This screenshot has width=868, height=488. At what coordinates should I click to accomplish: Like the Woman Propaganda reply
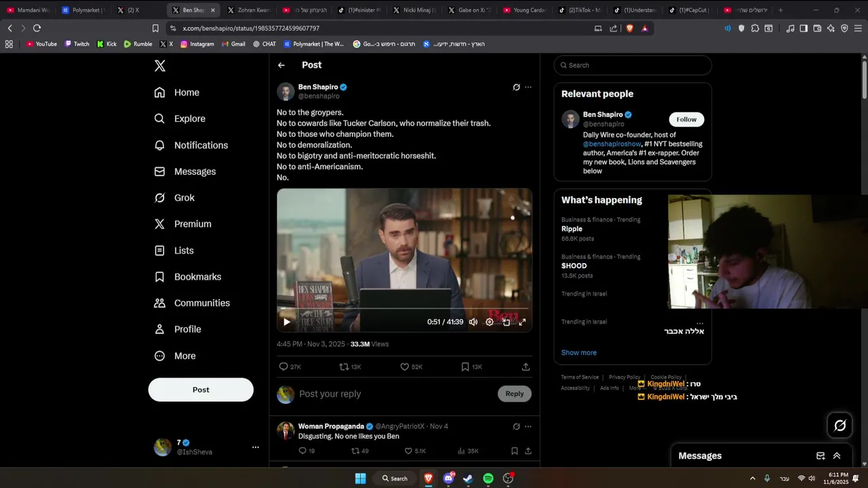414,451
